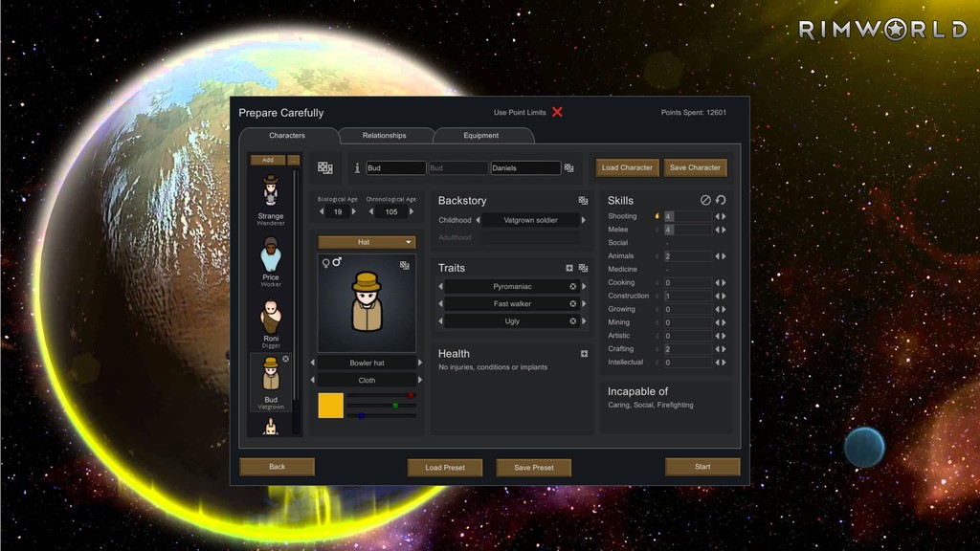This screenshot has width=980, height=551.
Task: Decrease the biological age
Action: coord(322,211)
